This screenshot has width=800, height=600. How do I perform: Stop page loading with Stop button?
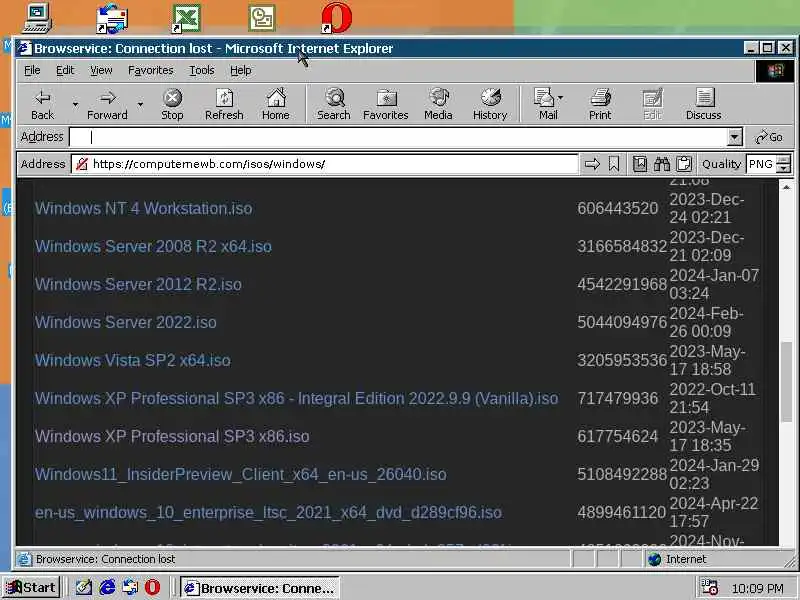[x=172, y=105]
